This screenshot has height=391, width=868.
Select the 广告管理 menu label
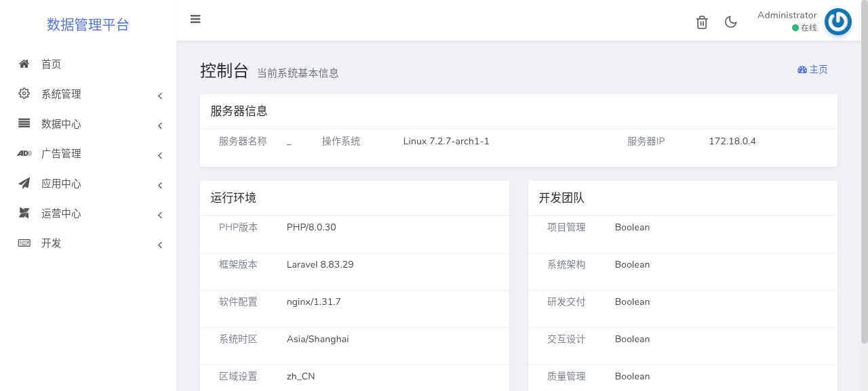point(61,154)
